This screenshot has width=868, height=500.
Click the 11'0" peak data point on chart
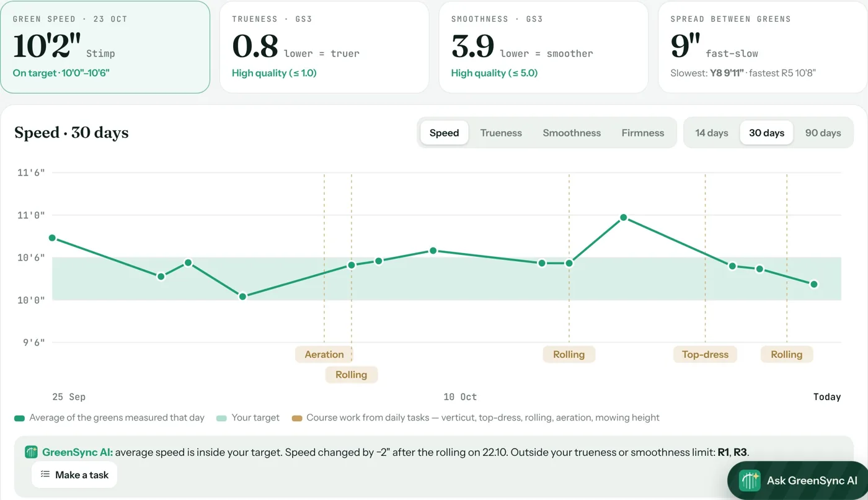point(624,218)
